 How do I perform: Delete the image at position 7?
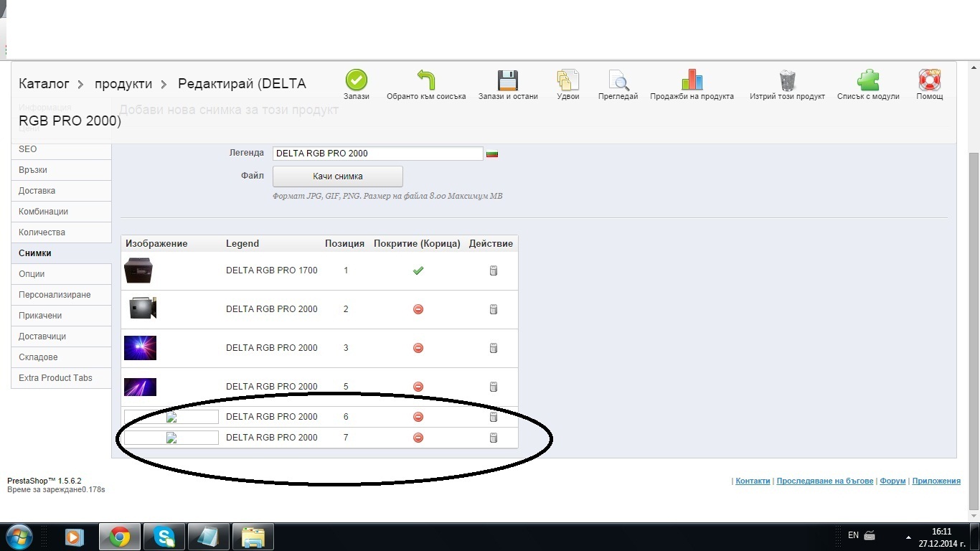click(x=494, y=438)
